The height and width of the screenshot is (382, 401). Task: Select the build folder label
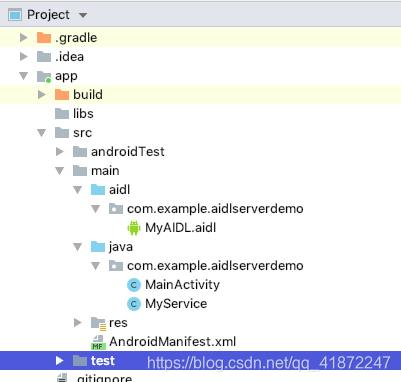88,95
